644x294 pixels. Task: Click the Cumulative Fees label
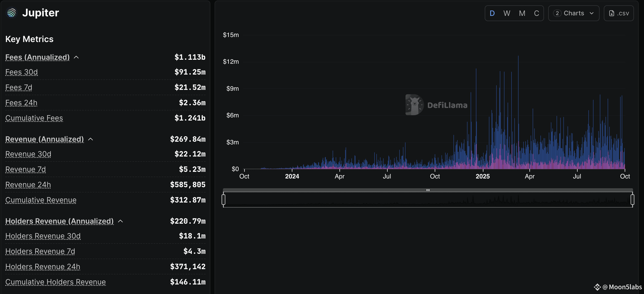(x=34, y=118)
